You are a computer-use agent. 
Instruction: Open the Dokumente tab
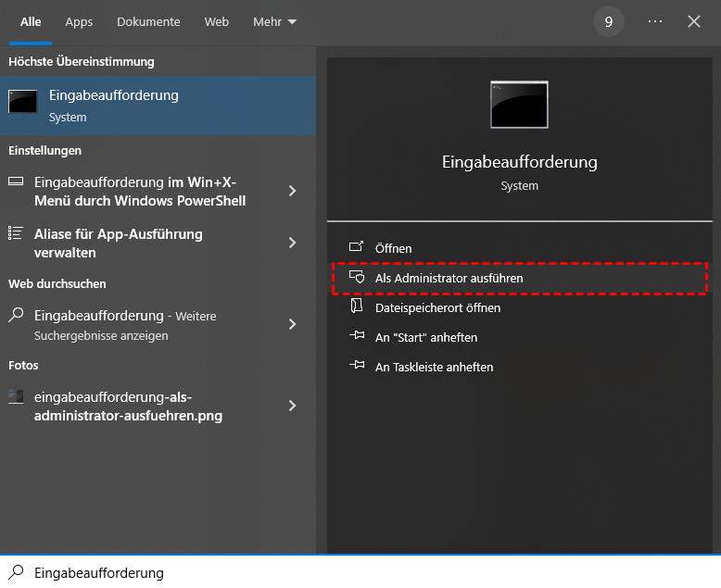pos(148,21)
